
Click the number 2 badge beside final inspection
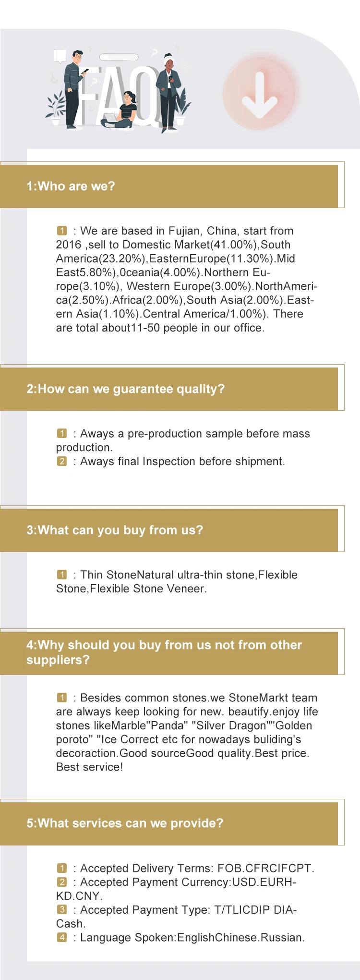62,462
